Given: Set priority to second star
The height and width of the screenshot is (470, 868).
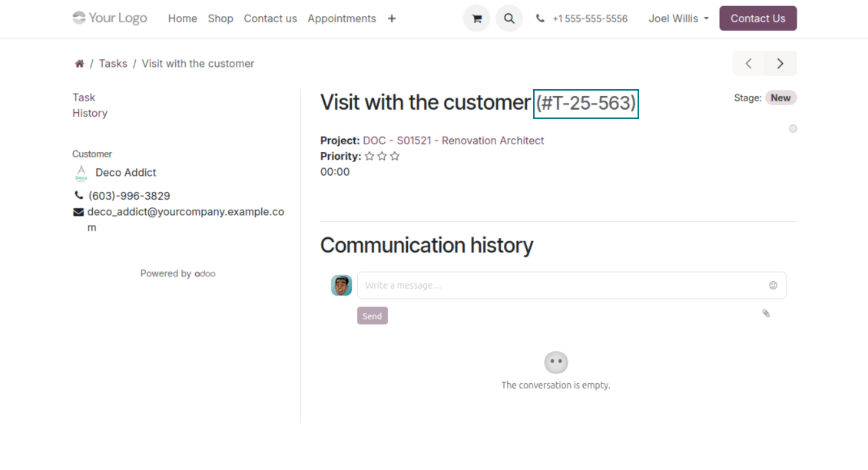Looking at the screenshot, I should 382,157.
